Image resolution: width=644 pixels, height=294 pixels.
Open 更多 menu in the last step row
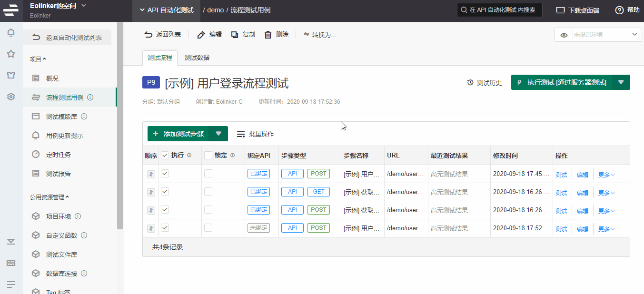pyautogui.click(x=606, y=229)
